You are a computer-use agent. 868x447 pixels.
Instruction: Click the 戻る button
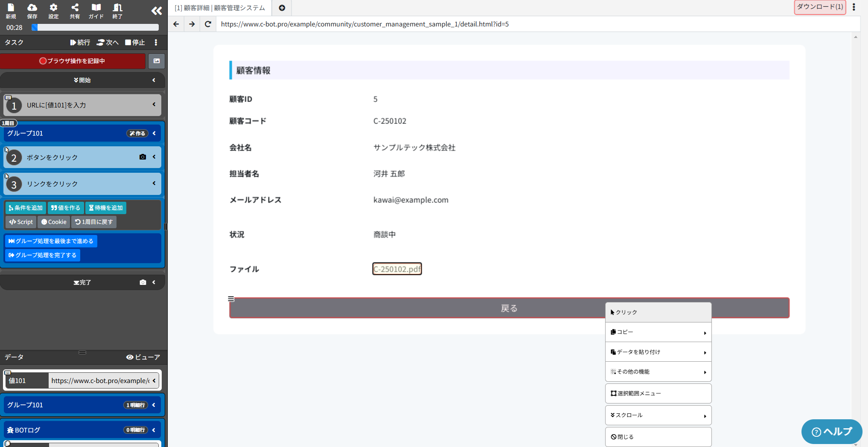[x=509, y=308]
